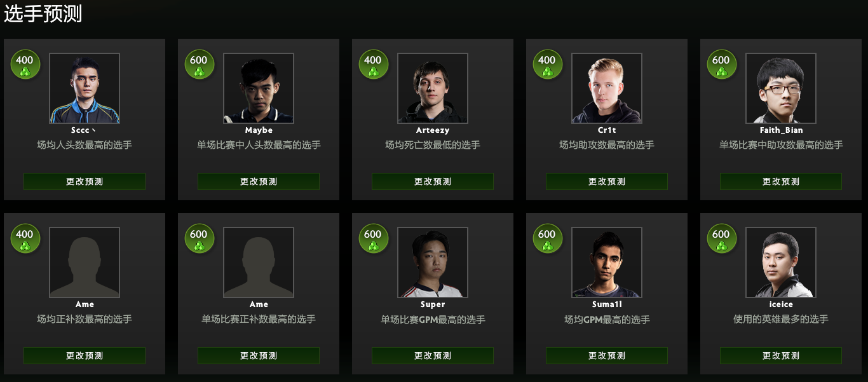Change prediction under Sccc's card
868x382 pixels.
pyautogui.click(x=85, y=181)
